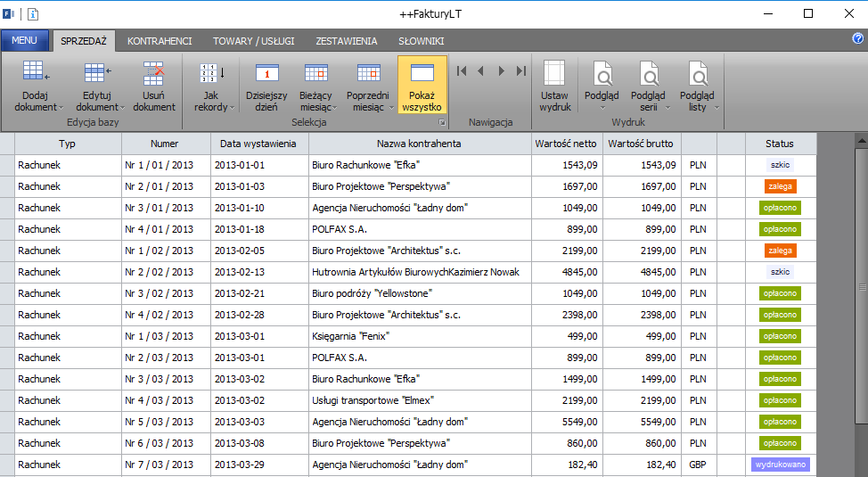Expand the Edytuj dokument dropdown arrow
This screenshot has width=868, height=477.
(122, 108)
